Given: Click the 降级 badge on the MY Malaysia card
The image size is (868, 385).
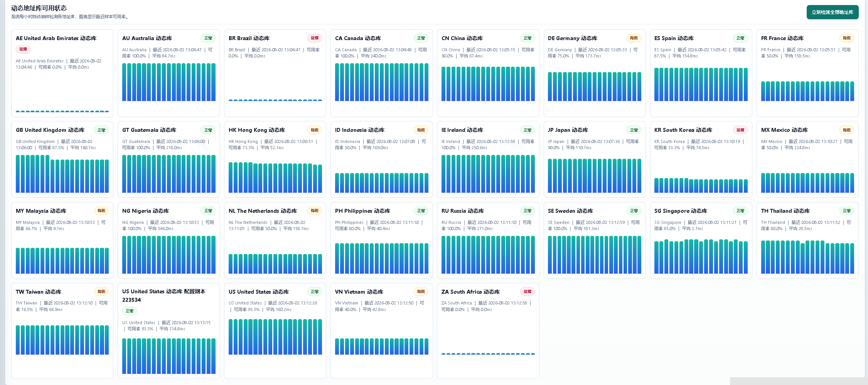Looking at the screenshot, I should pyautogui.click(x=101, y=211).
